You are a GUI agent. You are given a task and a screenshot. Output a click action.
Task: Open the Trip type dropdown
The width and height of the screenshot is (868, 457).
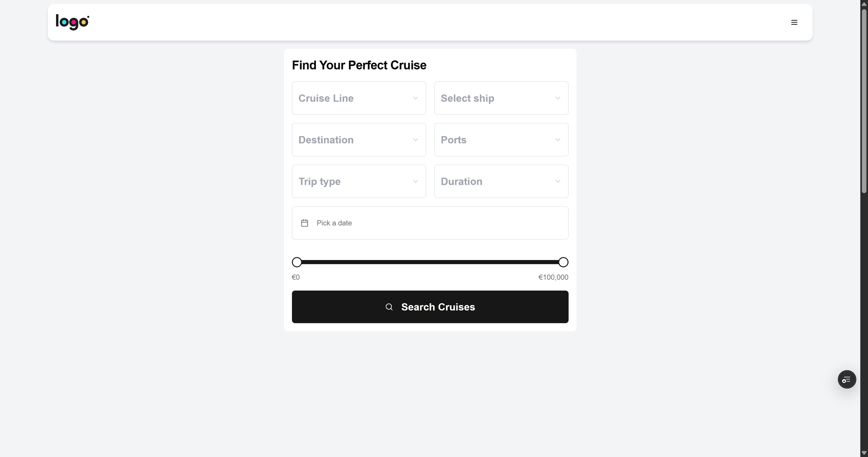point(359,181)
